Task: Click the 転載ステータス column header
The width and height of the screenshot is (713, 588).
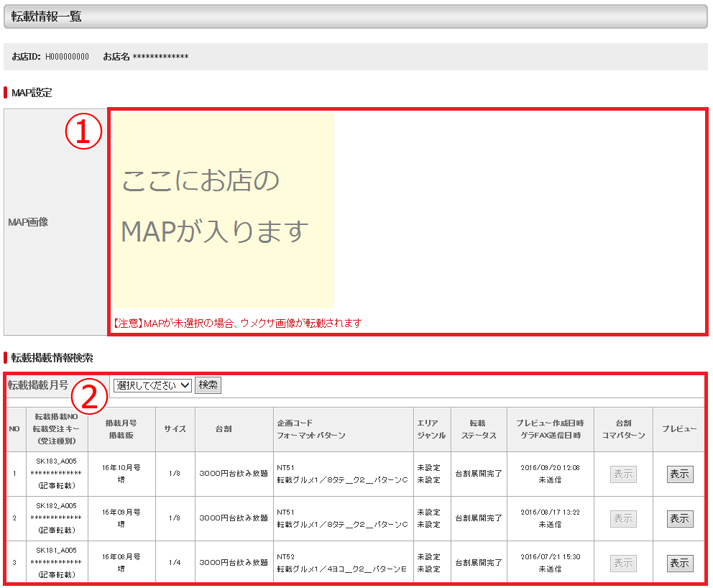Action: [x=479, y=429]
